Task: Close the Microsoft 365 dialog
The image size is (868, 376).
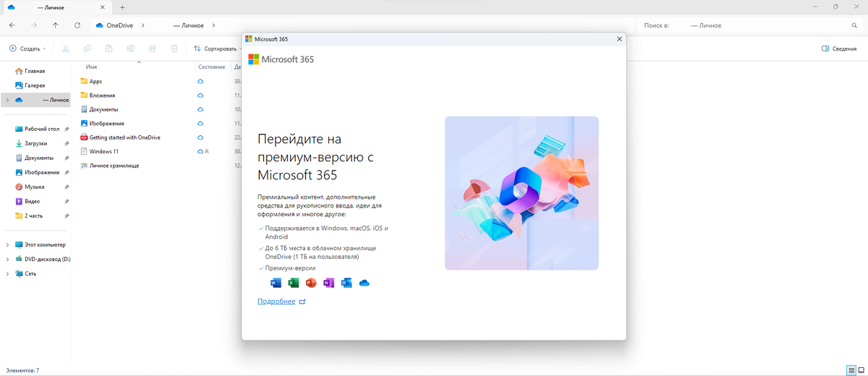Action: 619,39
